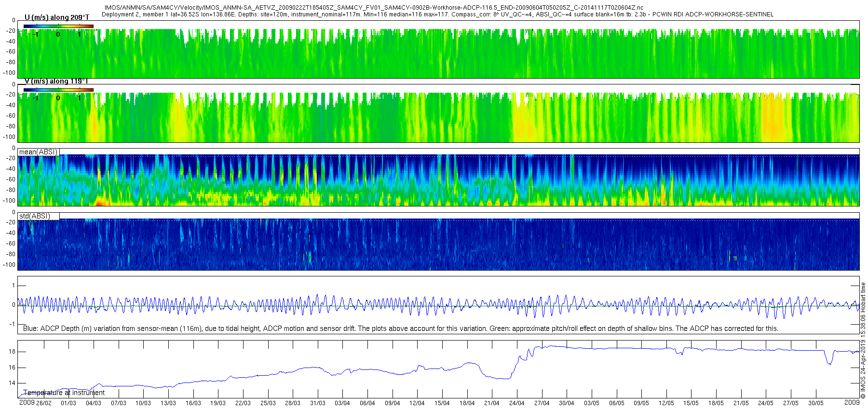Click the 13/03 date tick label

click(168, 403)
